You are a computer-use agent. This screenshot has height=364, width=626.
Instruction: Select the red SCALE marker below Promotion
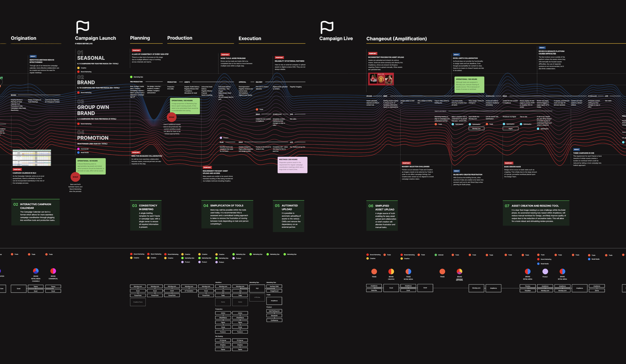75,177
